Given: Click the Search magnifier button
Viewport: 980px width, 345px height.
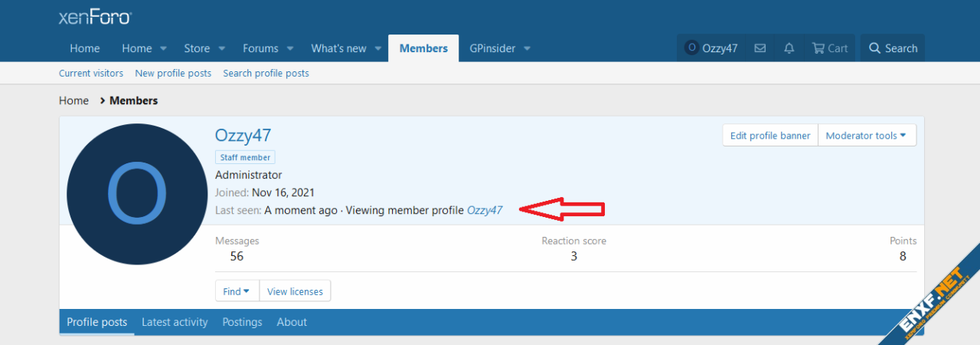Looking at the screenshot, I should click(893, 48).
